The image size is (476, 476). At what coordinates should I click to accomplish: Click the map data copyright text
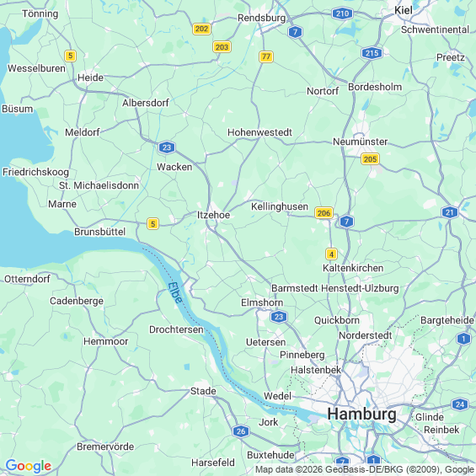(x=366, y=469)
